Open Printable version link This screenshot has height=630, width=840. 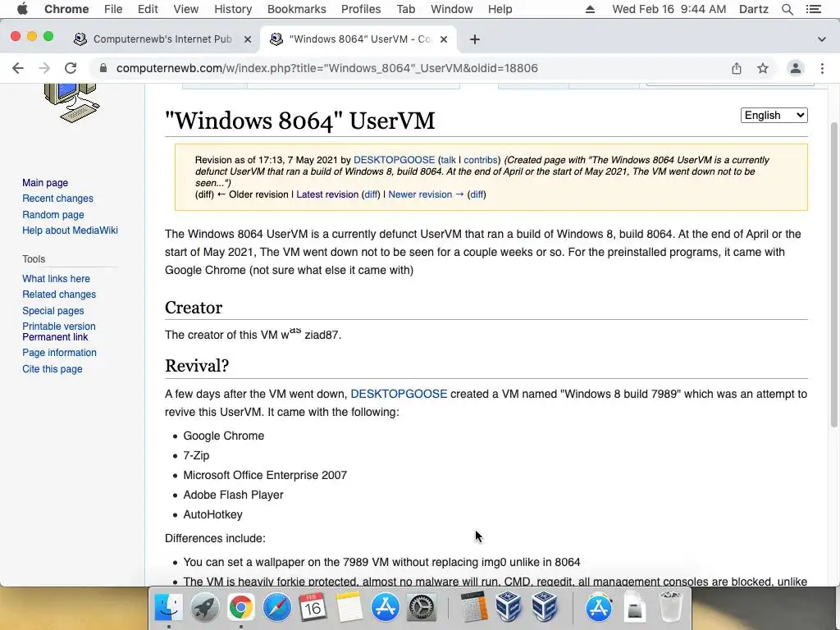tap(59, 326)
